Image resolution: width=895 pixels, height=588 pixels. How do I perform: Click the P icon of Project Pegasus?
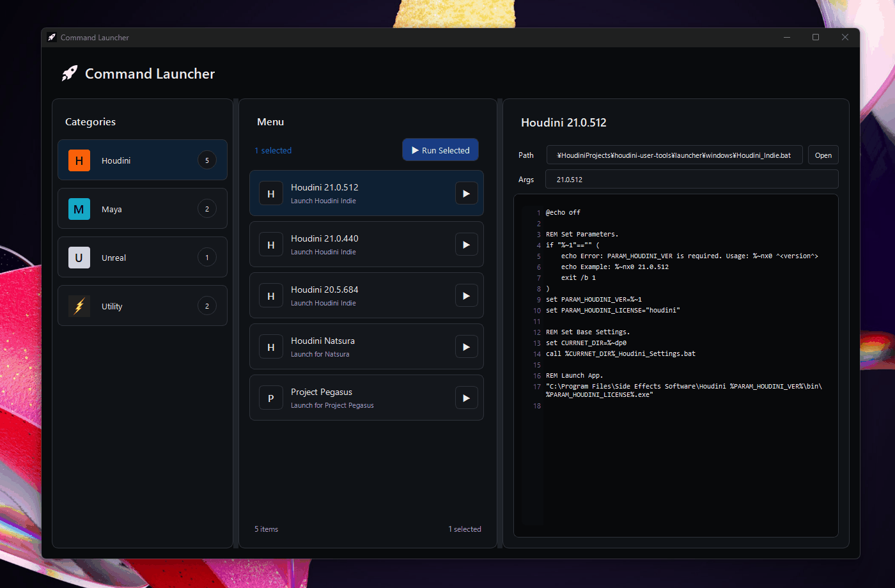(271, 398)
